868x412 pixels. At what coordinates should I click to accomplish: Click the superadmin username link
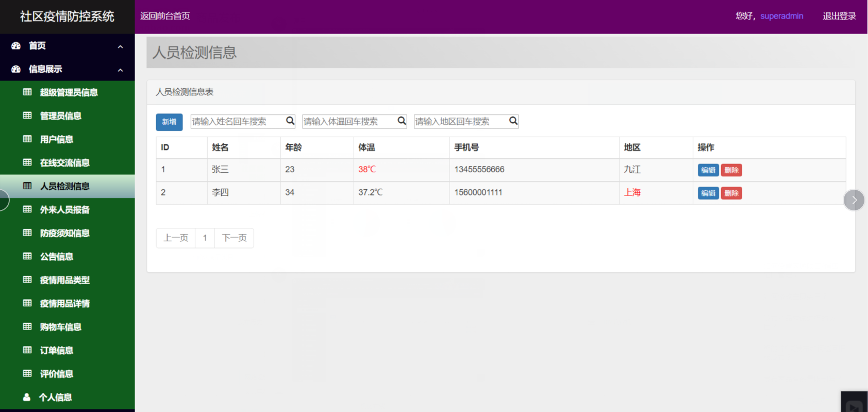(x=781, y=16)
